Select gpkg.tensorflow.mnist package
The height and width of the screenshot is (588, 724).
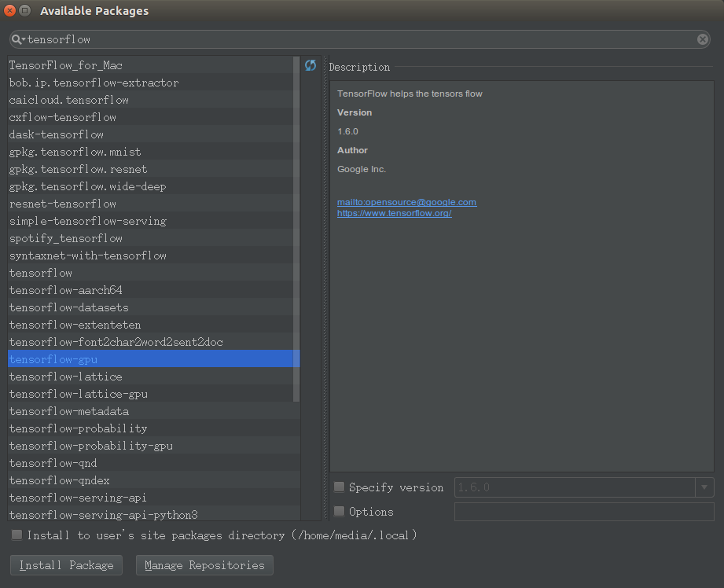[150, 152]
